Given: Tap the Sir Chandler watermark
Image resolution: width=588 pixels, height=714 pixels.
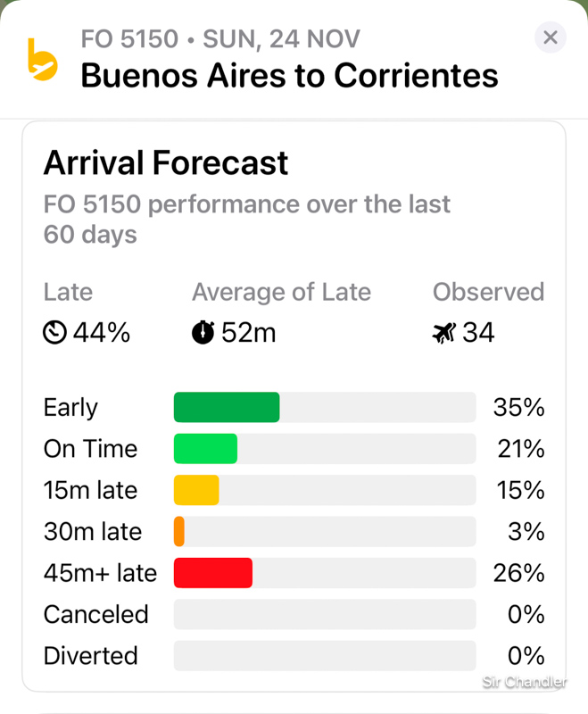Looking at the screenshot, I should pyautogui.click(x=524, y=682).
